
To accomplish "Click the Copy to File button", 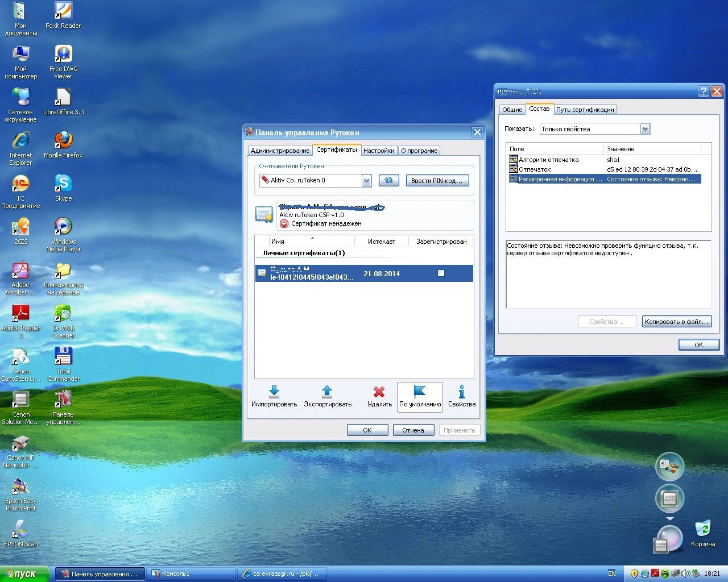I will pos(676,322).
